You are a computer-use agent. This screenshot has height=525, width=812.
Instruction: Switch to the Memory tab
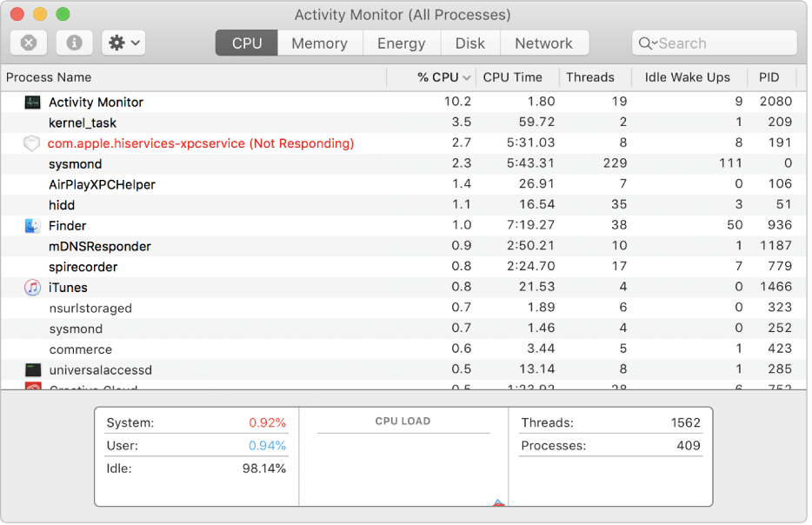point(319,43)
